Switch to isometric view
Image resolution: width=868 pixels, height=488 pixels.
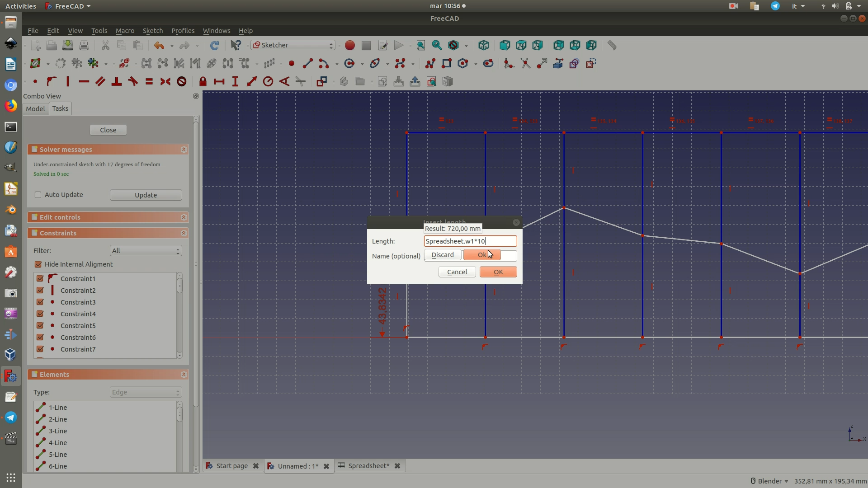click(x=483, y=46)
